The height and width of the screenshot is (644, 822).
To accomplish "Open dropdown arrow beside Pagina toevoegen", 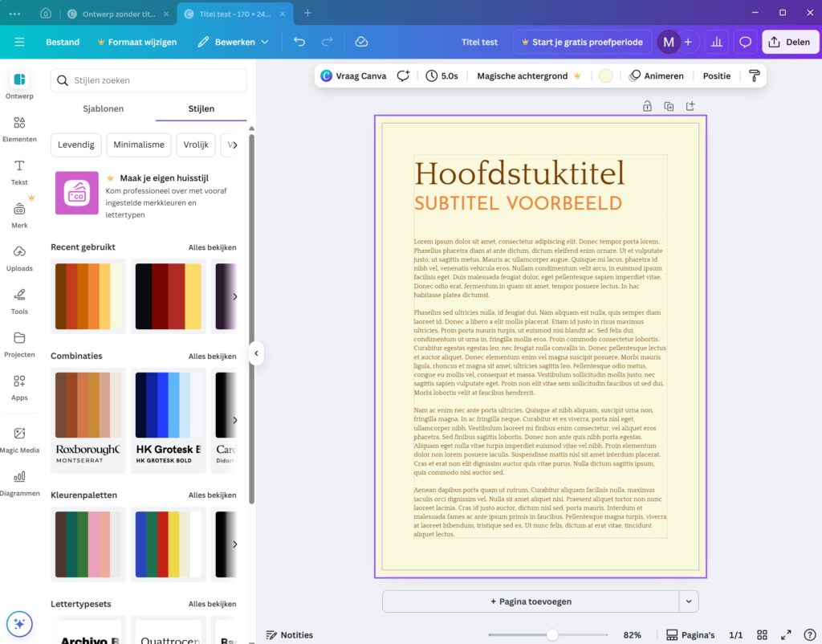I will pos(688,601).
